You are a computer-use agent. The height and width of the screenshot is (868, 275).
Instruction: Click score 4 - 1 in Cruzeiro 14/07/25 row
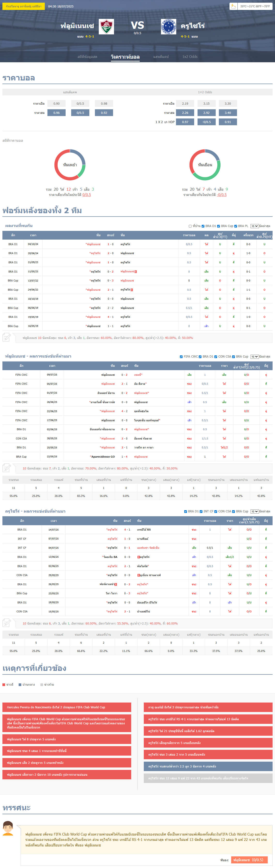coord(127,530)
